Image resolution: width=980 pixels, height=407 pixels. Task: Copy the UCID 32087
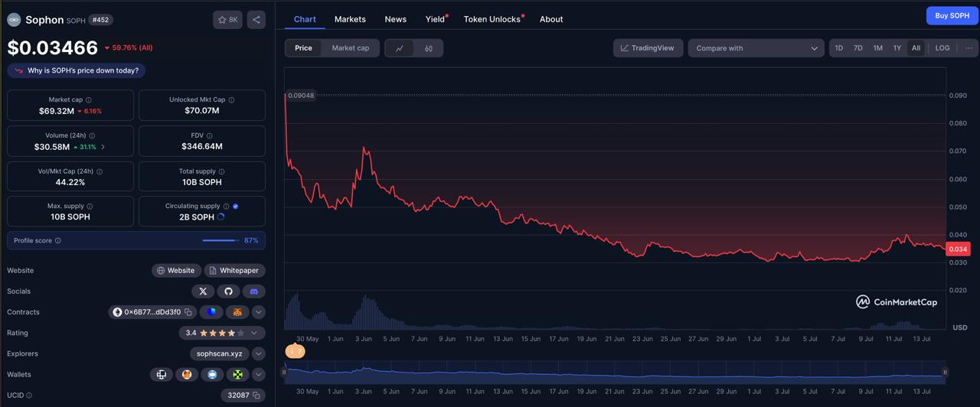coord(257,396)
